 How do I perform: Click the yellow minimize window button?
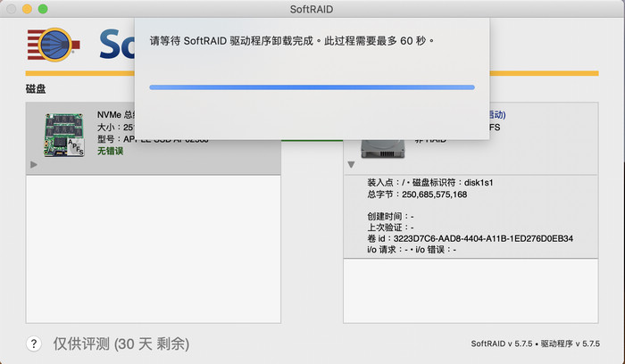point(27,9)
